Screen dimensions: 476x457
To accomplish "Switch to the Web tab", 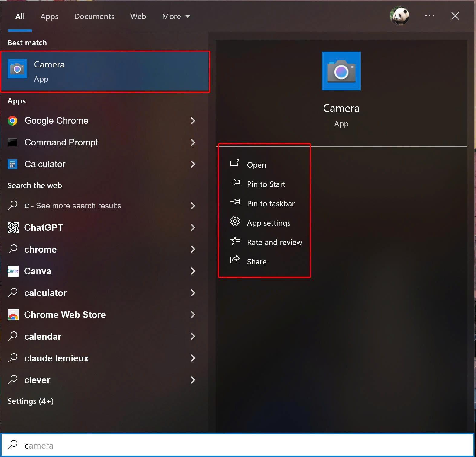I will click(x=138, y=16).
